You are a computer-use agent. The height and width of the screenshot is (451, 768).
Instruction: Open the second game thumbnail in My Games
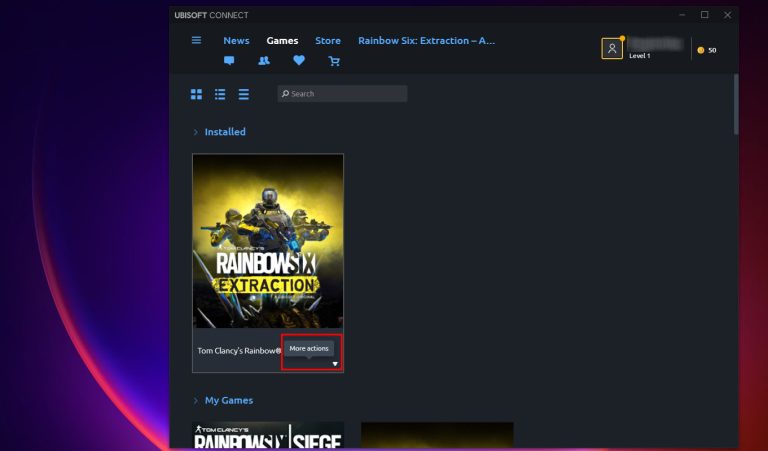437,435
